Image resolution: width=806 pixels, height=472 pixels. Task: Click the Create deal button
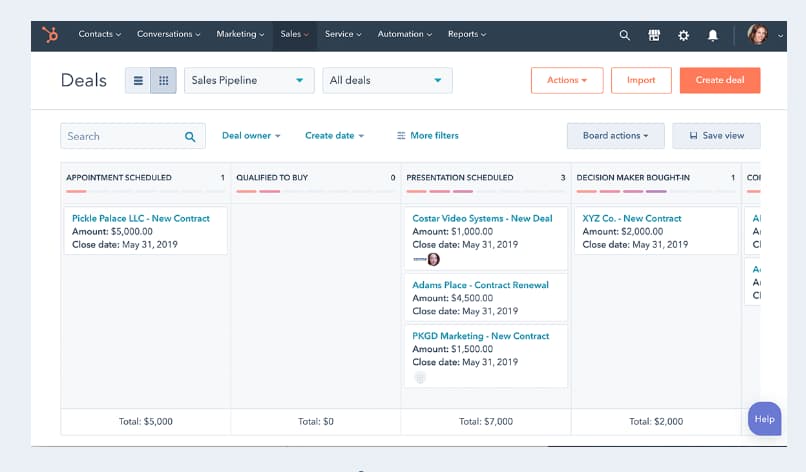pos(719,80)
